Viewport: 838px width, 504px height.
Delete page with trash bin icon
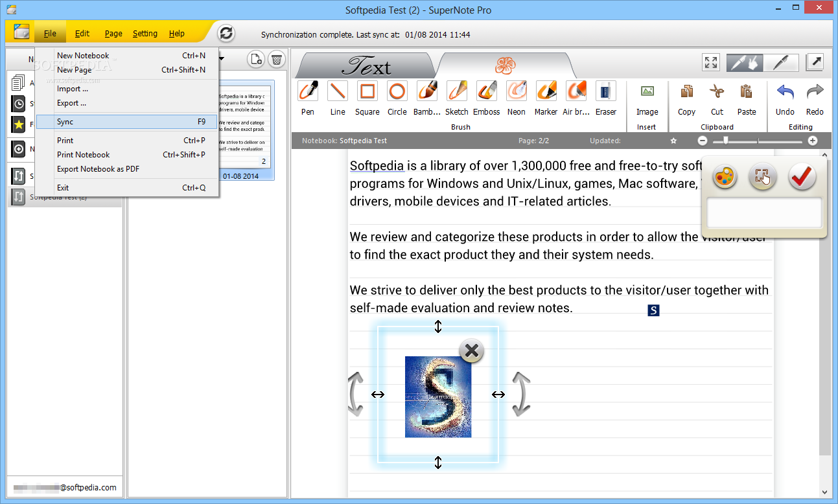277,60
